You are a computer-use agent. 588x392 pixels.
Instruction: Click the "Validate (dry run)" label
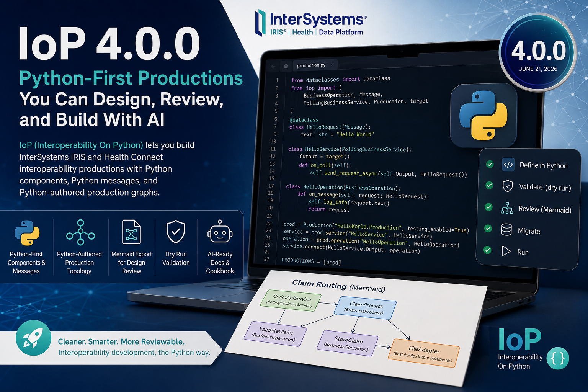[x=545, y=187]
